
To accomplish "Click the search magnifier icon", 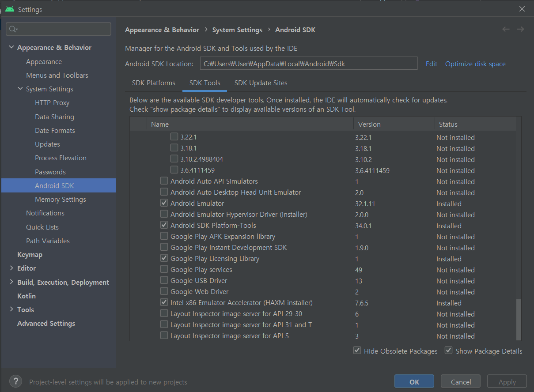I will [13, 29].
